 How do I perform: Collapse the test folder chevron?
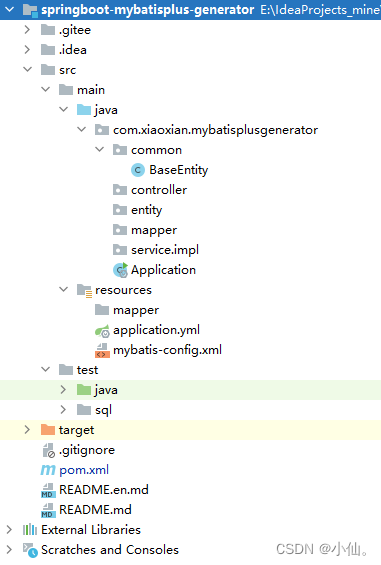[x=45, y=369]
